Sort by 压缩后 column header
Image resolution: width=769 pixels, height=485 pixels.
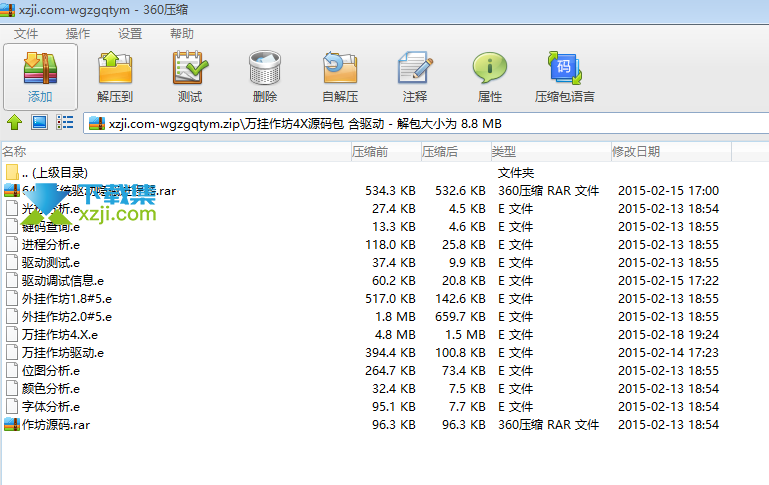[x=456, y=152]
